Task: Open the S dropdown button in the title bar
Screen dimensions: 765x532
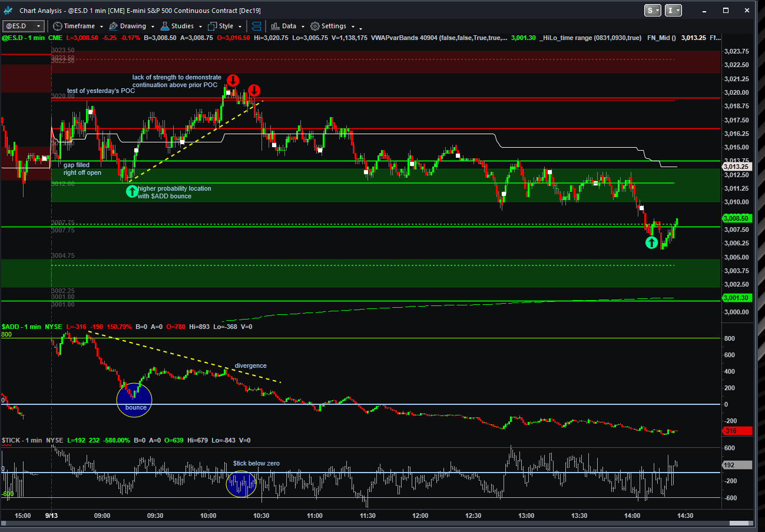Action: pyautogui.click(x=653, y=11)
